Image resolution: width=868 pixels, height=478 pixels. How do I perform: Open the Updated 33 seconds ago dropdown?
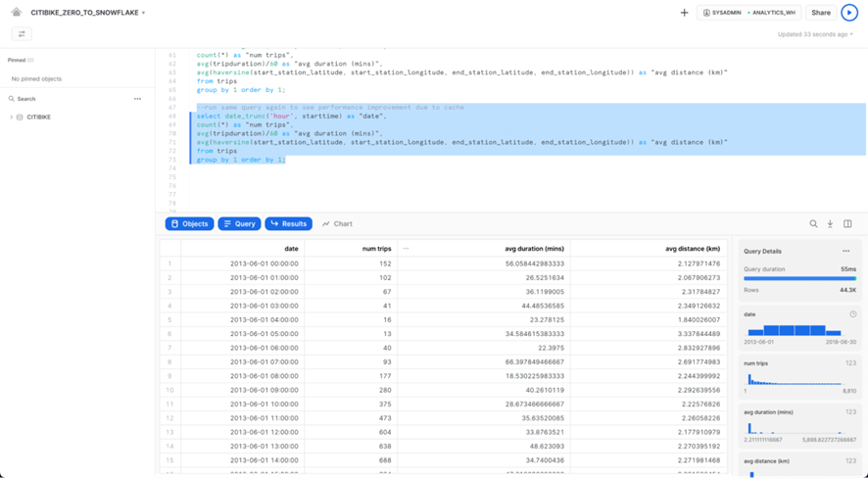(x=815, y=34)
